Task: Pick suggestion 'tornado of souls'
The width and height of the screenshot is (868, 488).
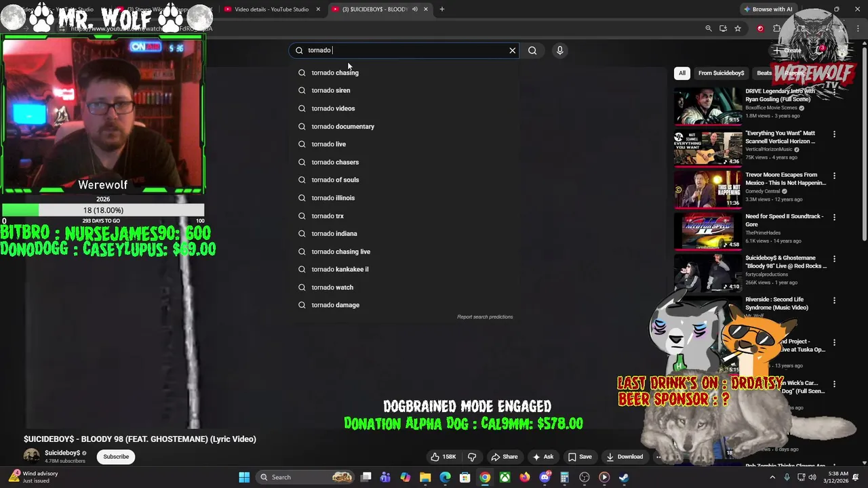Action: click(405, 180)
